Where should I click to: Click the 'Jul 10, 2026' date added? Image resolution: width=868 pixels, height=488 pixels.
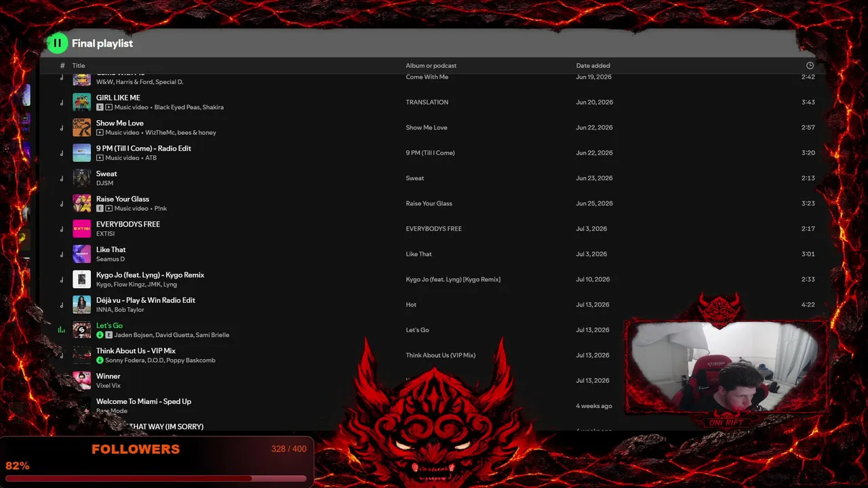point(593,279)
